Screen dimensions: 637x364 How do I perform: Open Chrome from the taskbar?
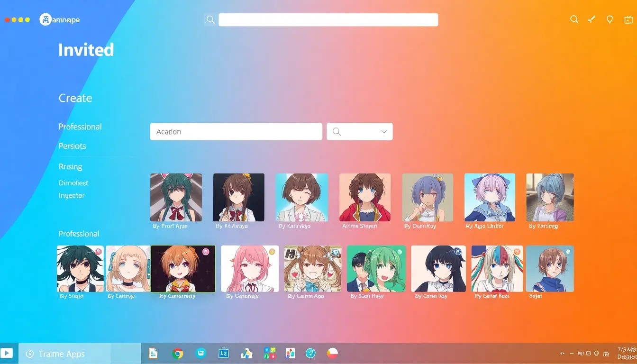tap(178, 353)
